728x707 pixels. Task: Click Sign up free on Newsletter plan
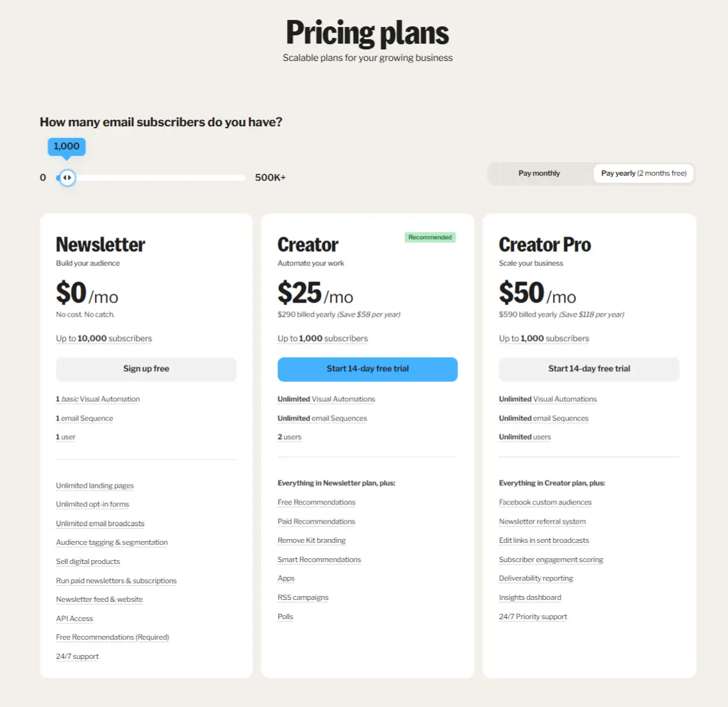pyautogui.click(x=145, y=369)
